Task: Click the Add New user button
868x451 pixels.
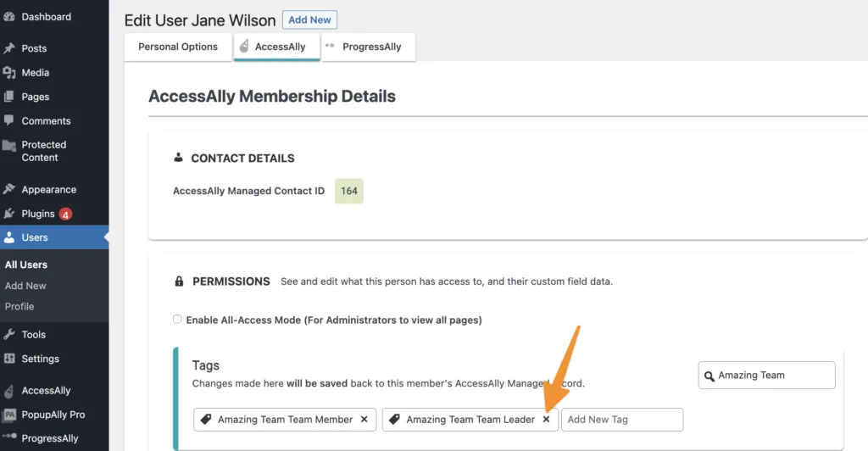Action: (x=309, y=19)
